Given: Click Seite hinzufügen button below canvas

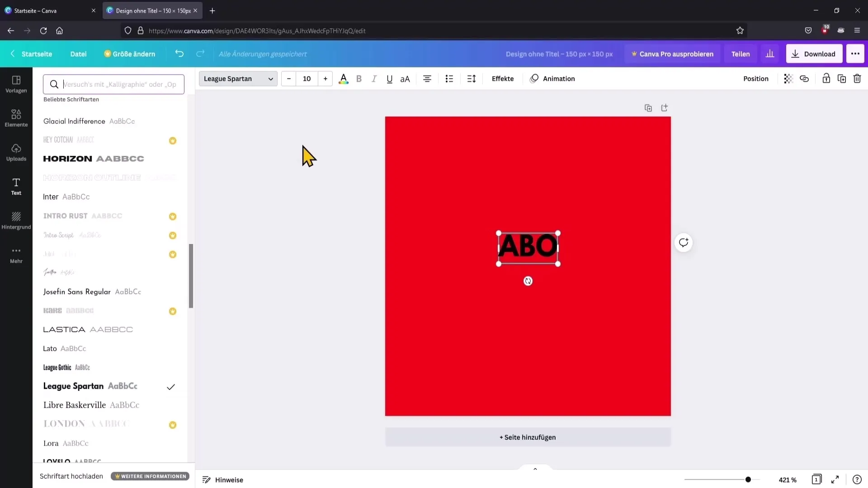Looking at the screenshot, I should (x=528, y=437).
